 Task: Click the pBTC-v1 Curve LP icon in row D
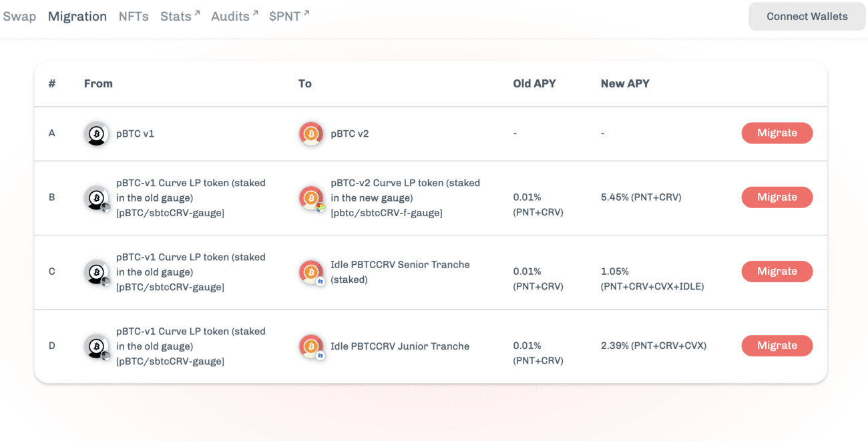[x=97, y=346]
